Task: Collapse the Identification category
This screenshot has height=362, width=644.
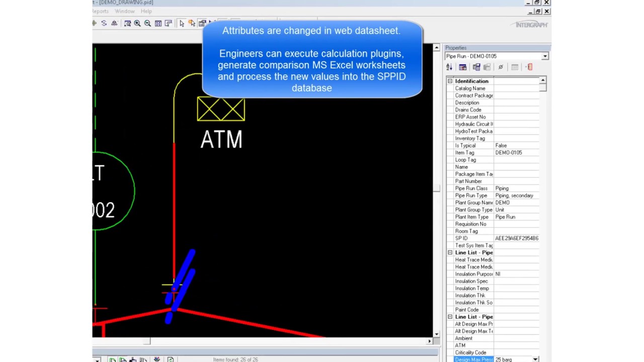Action: [450, 81]
